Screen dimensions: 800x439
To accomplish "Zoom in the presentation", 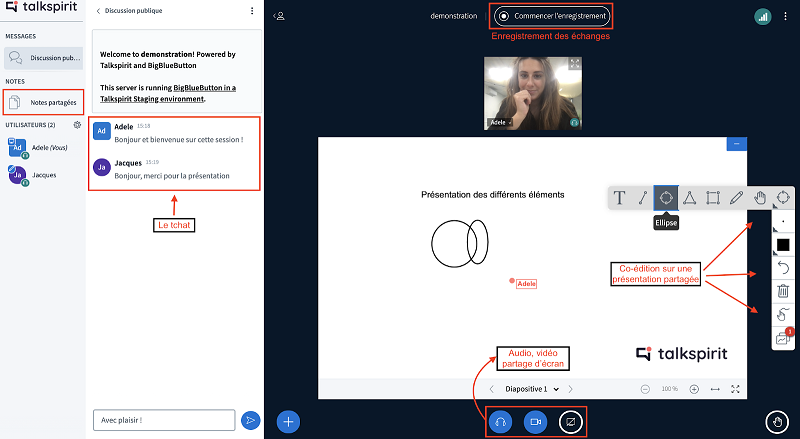I will click(x=694, y=389).
